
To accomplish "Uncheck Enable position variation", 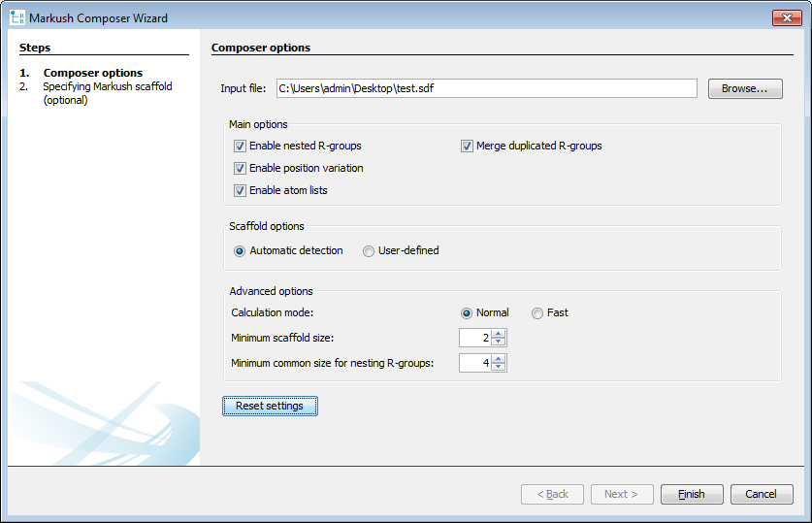I will pos(240,169).
